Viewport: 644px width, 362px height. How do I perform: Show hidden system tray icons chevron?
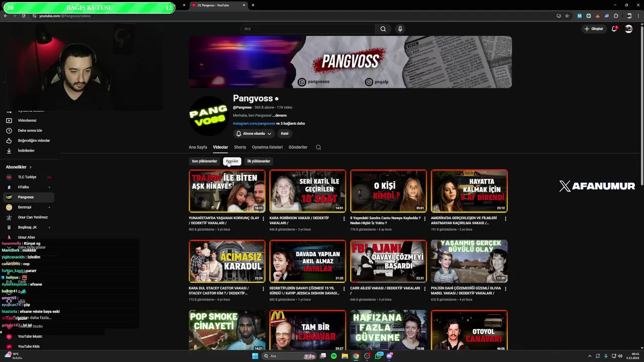coord(590,356)
